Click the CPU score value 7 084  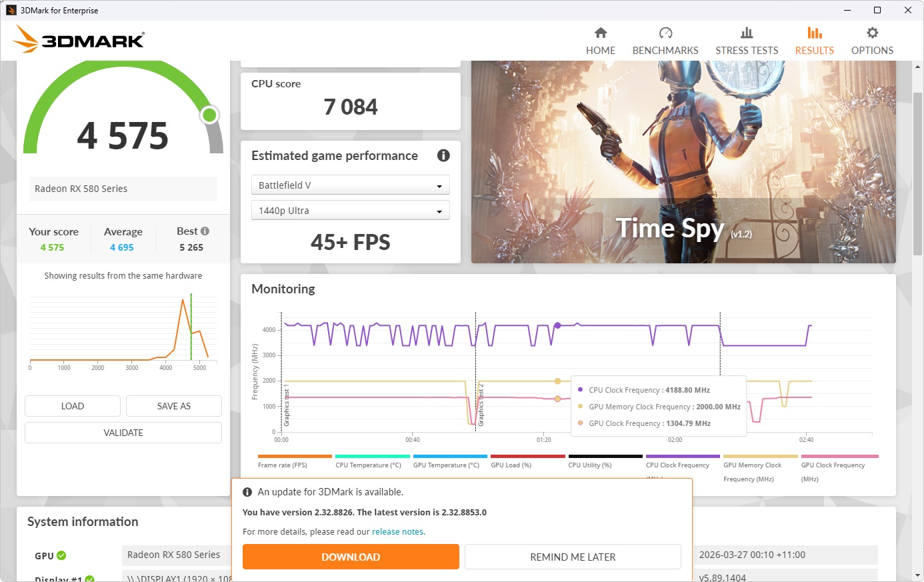click(x=351, y=107)
